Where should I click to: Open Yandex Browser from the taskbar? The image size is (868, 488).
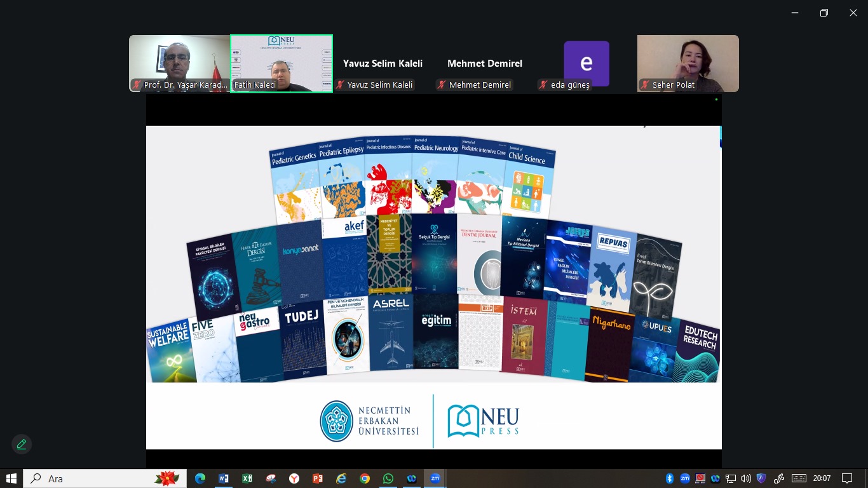coord(294,478)
